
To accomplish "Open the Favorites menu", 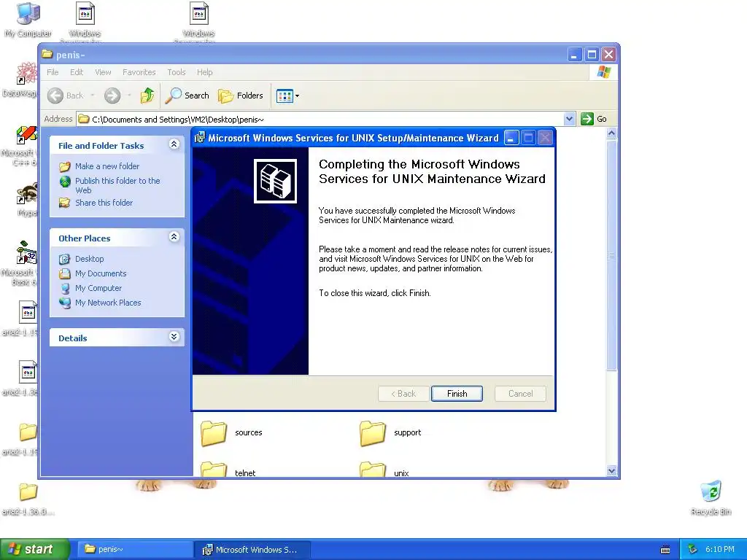I will 139,72.
